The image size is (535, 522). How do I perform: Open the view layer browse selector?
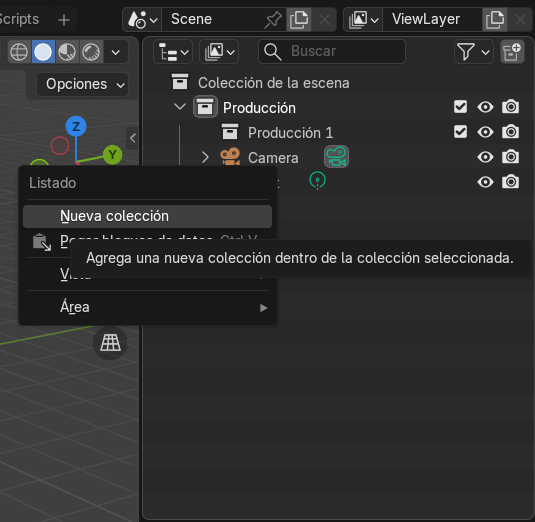[x=363, y=19]
